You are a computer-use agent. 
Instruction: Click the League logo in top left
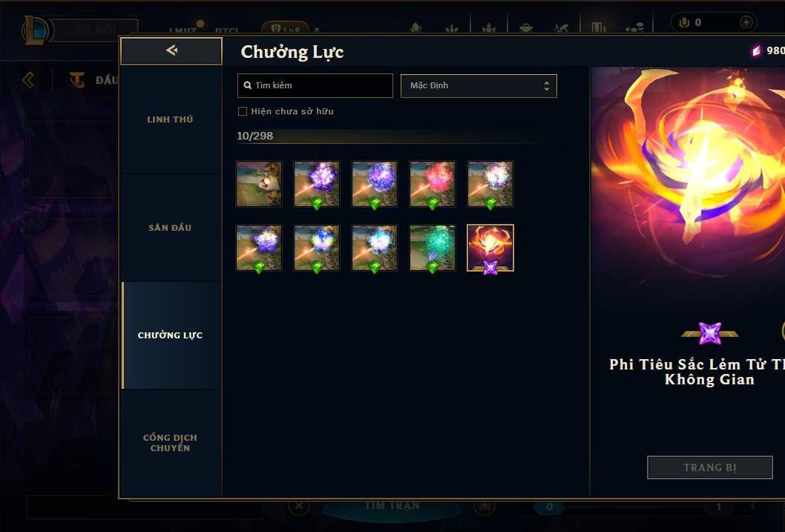tap(36, 30)
